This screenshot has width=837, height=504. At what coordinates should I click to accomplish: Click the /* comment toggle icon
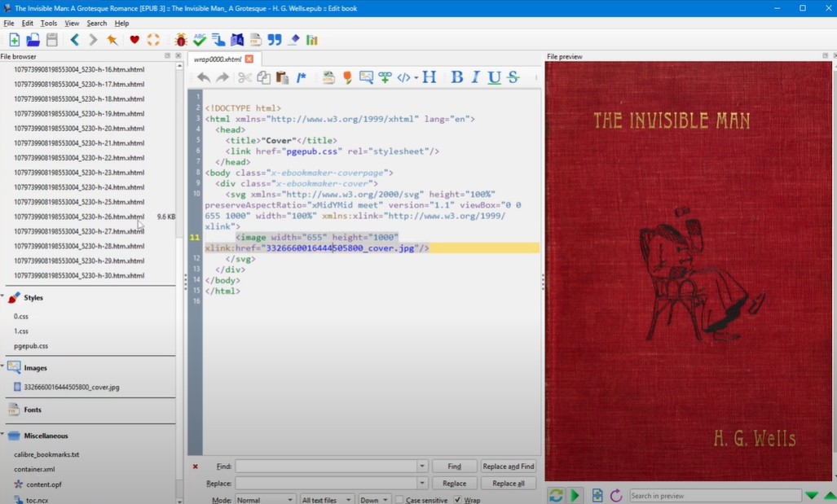tap(302, 78)
